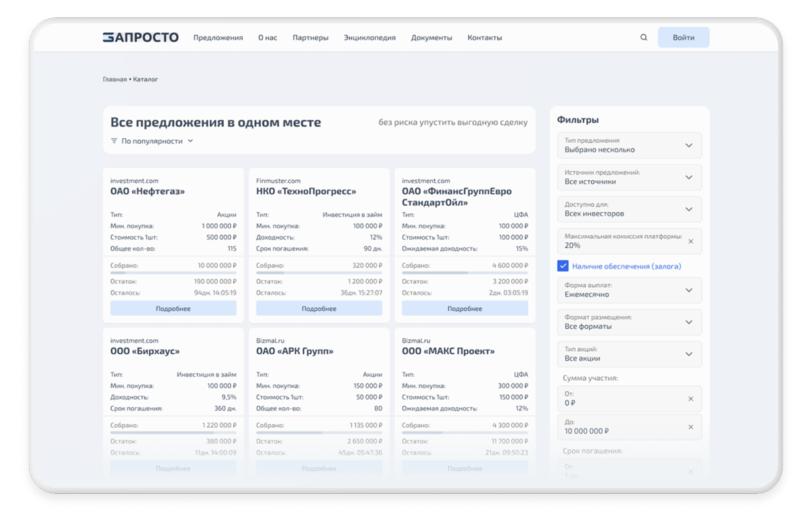Screen dimensions: 812x522
Task: Click the ООО «МАКС Проект» card title
Action: 448,351
